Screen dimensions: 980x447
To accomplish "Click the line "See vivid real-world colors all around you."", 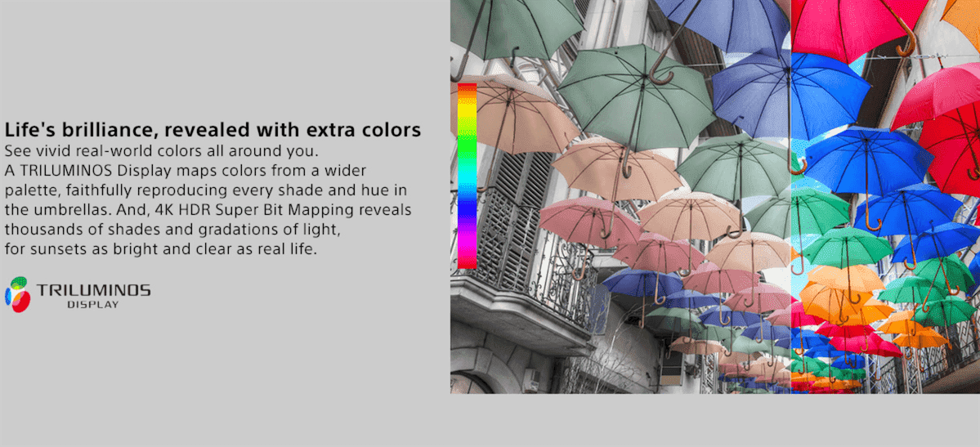I will (162, 151).
